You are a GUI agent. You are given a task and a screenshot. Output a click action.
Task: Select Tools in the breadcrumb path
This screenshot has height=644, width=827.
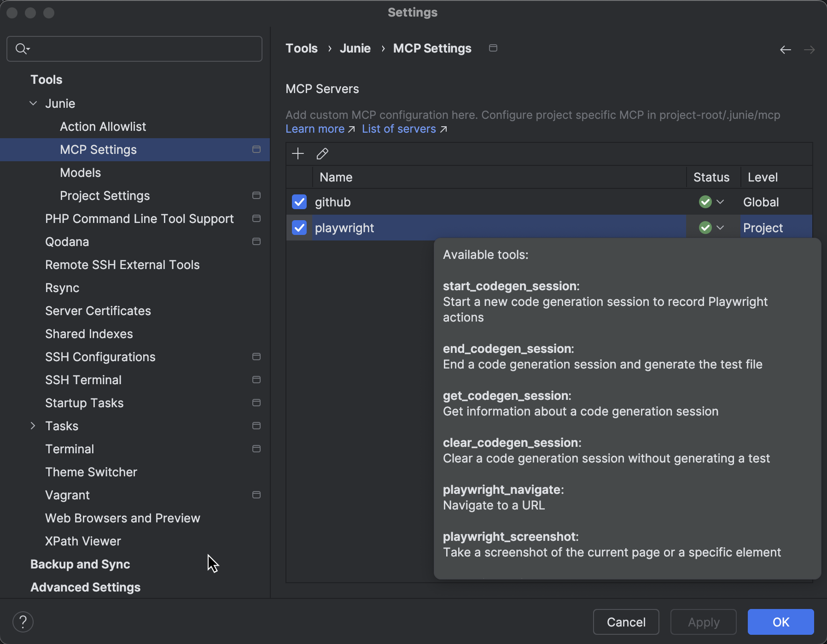click(x=302, y=48)
